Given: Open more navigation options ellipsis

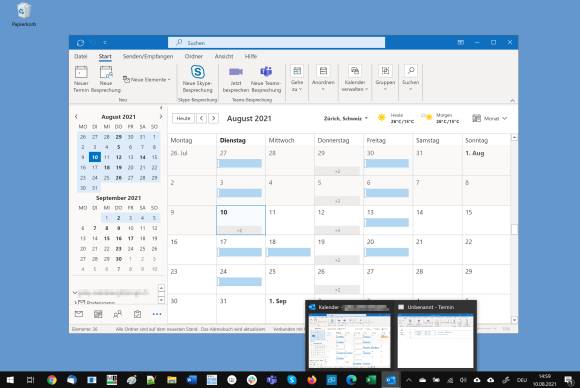Looking at the screenshot, I should (157, 314).
